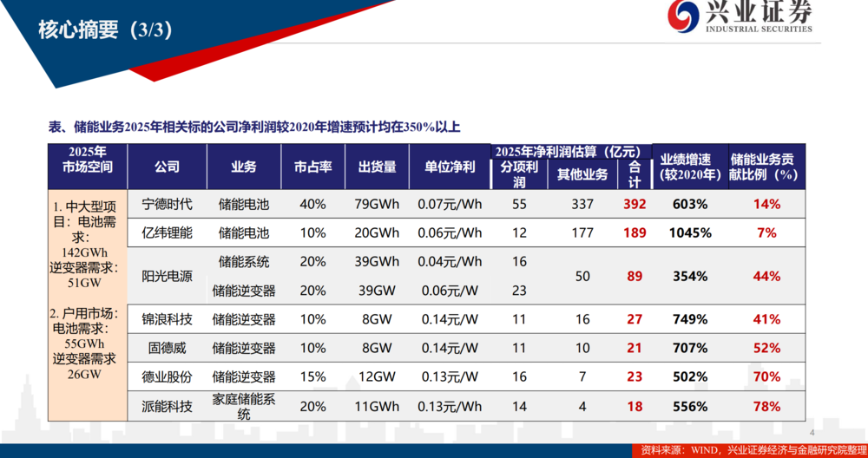Select the slide title 核心摘要 (3/3)
868x458 pixels.
[x=105, y=31]
